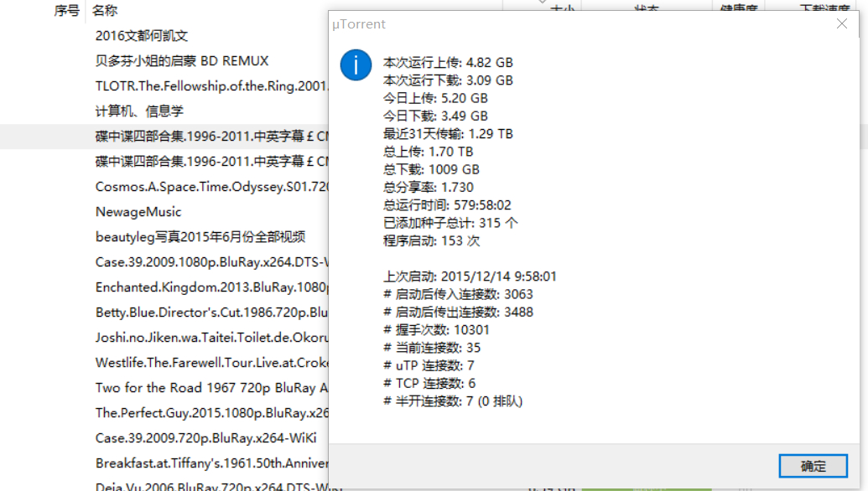Click the 名称 column header
The image size is (868, 491).
[105, 11]
